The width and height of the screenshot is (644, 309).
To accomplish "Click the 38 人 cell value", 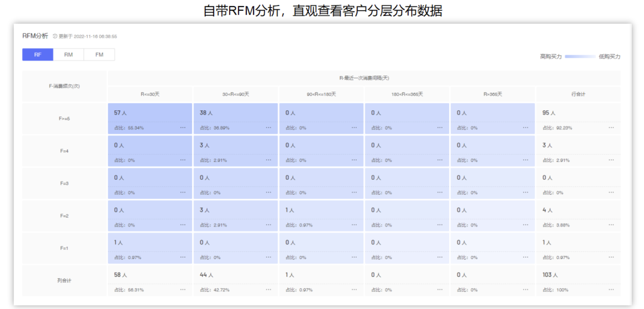I will point(206,113).
